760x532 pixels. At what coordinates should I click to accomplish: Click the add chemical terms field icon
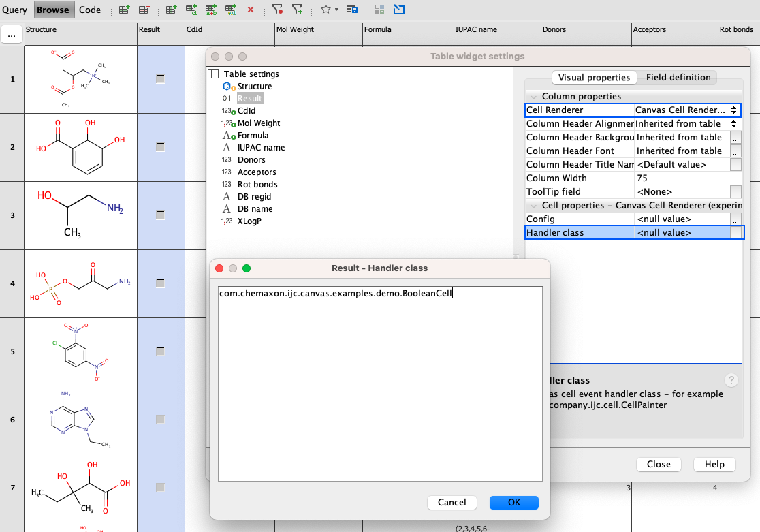tap(191, 10)
